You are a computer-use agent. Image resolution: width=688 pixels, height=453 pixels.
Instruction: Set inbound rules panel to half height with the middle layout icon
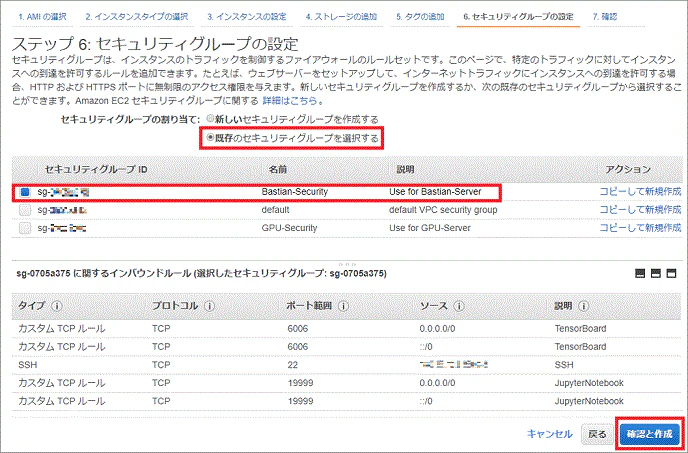click(x=656, y=273)
